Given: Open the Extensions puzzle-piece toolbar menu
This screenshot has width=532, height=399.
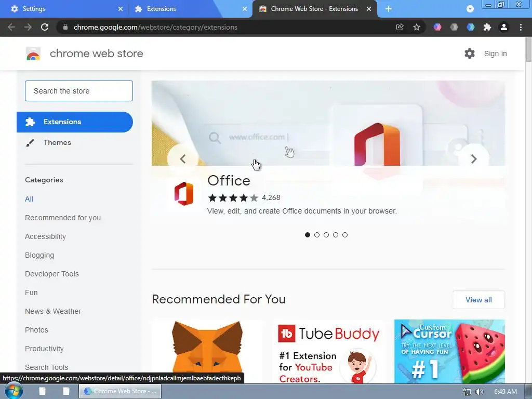Looking at the screenshot, I should (487, 27).
